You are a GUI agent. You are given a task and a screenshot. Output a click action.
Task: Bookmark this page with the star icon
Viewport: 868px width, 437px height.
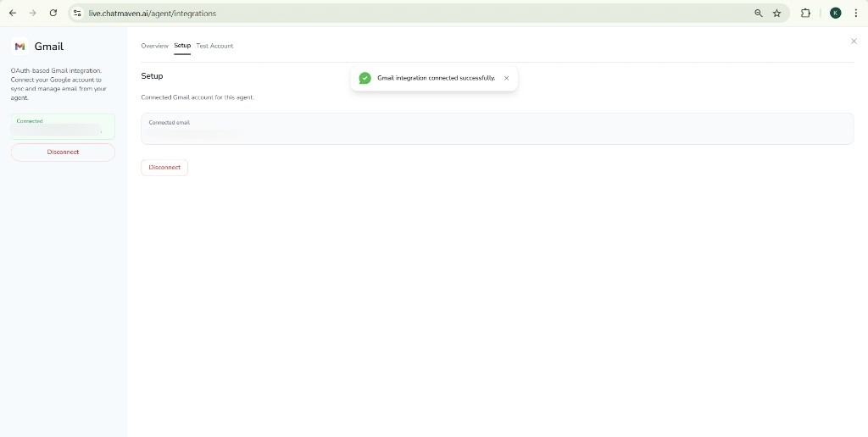click(776, 14)
